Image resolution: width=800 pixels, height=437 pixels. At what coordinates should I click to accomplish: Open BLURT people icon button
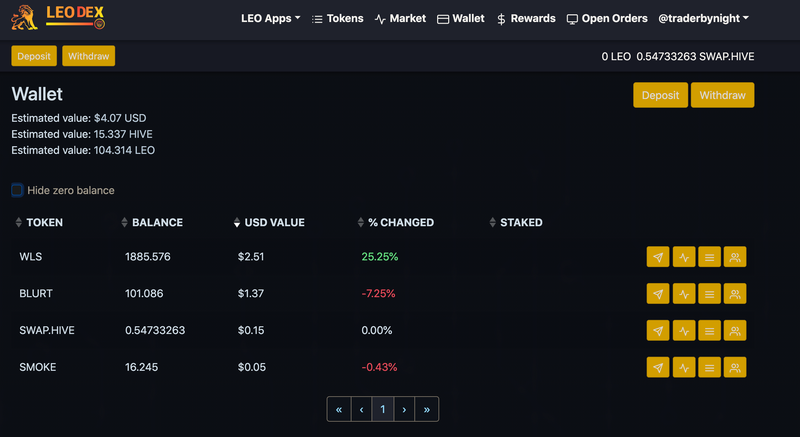coord(735,294)
